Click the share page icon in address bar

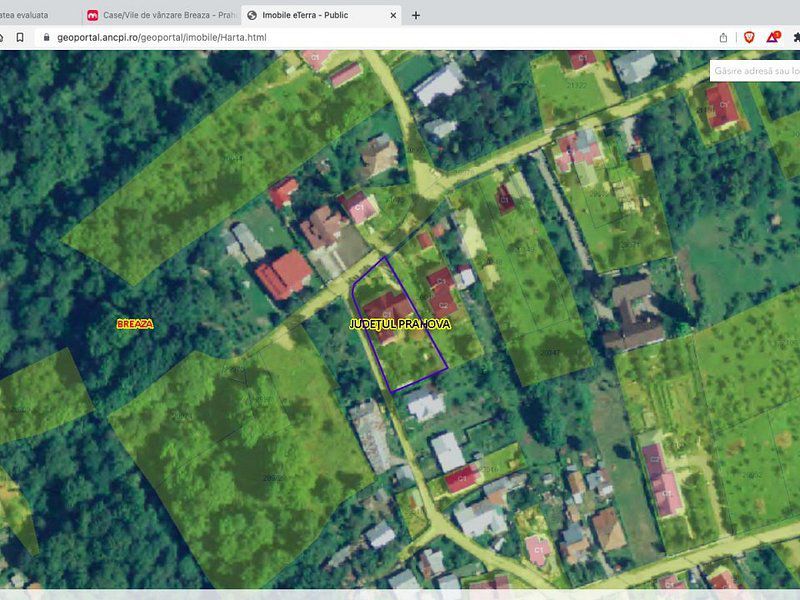point(723,37)
